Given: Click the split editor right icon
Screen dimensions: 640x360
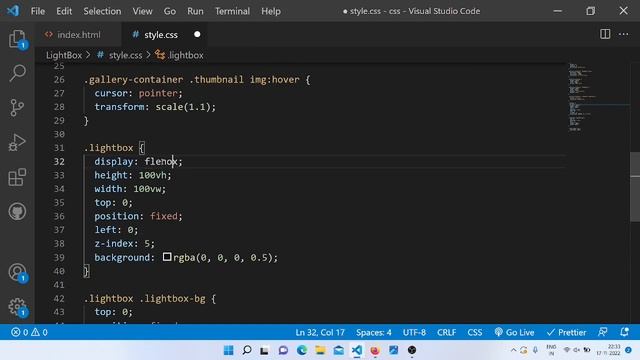Looking at the screenshot, I should click(x=605, y=34).
